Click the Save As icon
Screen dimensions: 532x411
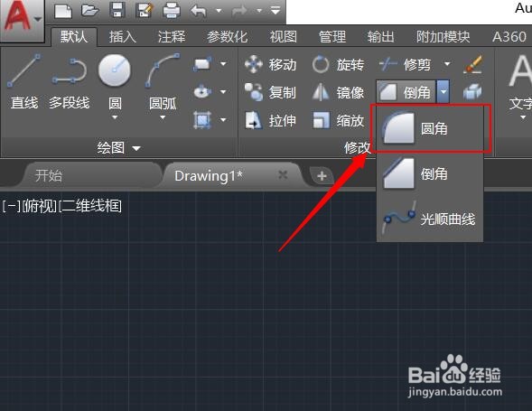[x=145, y=10]
